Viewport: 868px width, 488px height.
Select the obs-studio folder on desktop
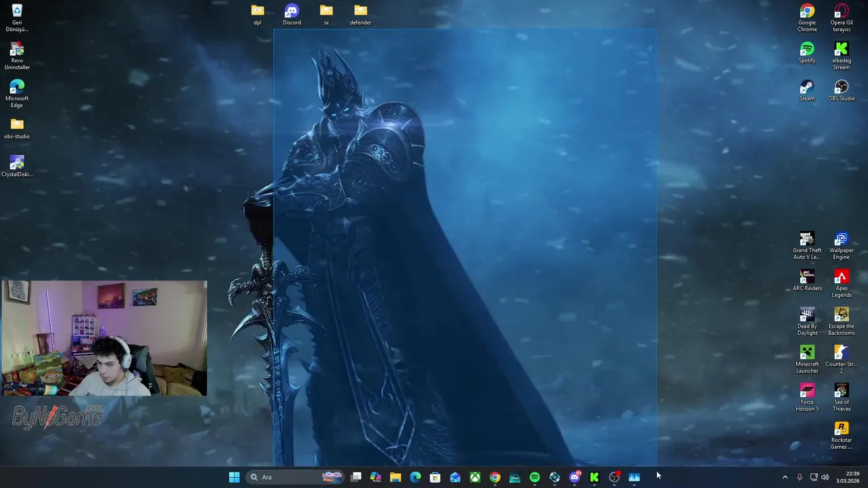click(x=17, y=128)
